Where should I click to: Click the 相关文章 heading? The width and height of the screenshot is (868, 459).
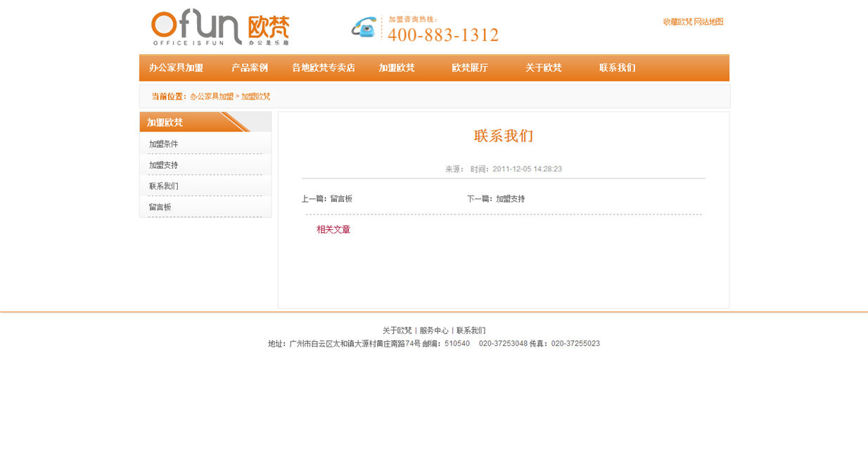click(333, 230)
